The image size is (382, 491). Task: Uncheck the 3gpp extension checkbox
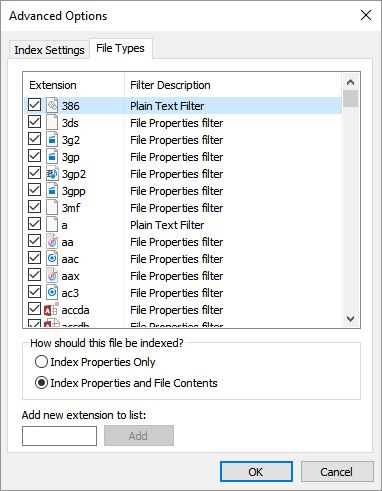34,190
